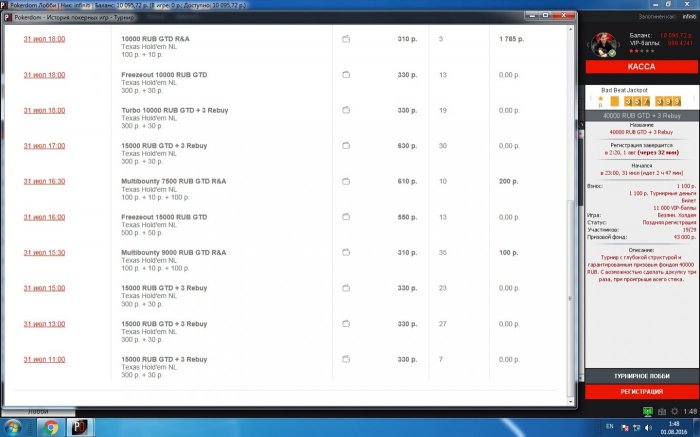Click the 630 р. buy-in amount
The height and width of the screenshot is (437, 700).
(407, 146)
